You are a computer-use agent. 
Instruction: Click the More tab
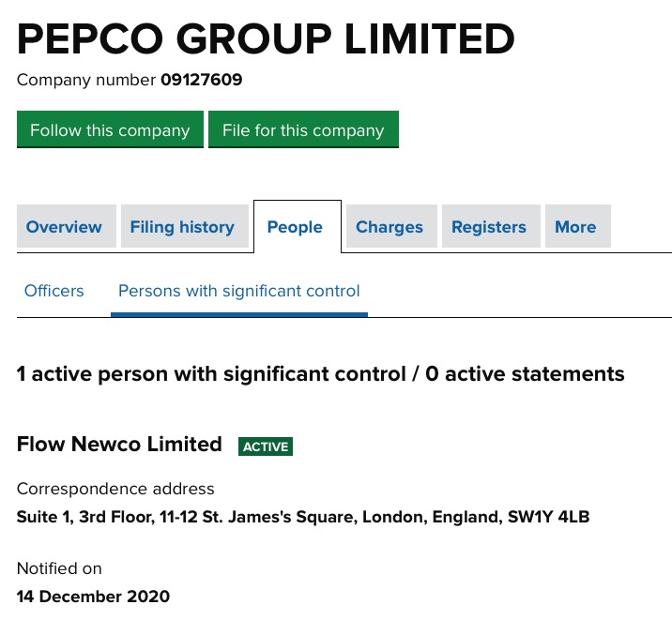click(575, 227)
